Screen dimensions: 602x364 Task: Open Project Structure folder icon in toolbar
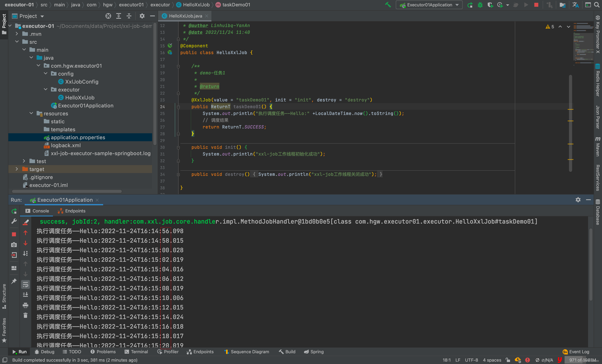click(562, 5)
